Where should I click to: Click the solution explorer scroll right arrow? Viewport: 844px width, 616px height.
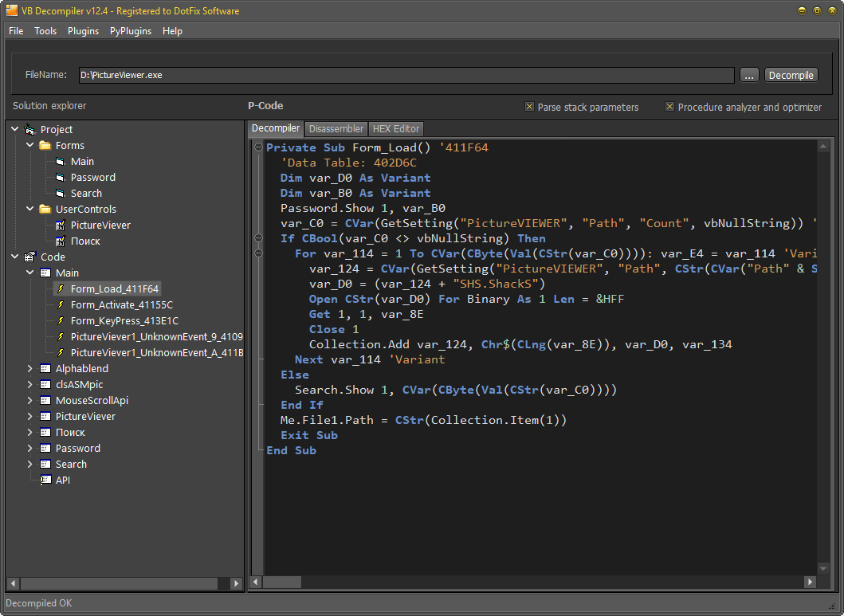(236, 583)
